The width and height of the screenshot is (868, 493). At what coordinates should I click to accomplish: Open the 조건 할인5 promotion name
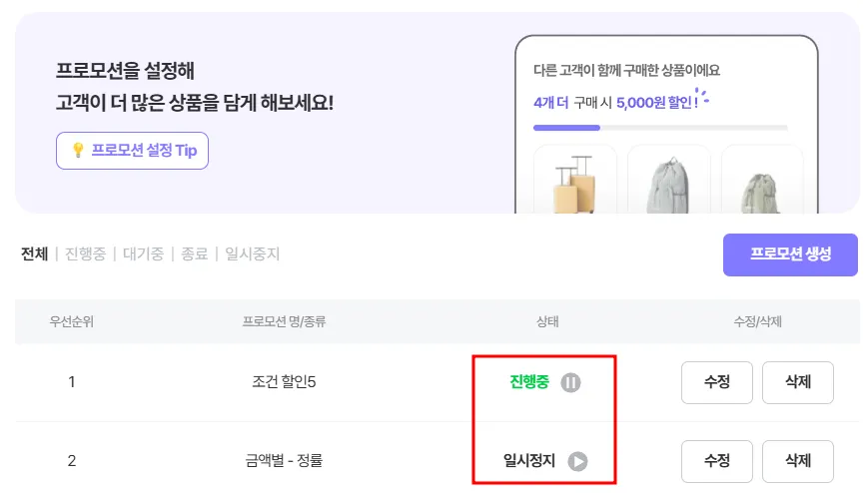[285, 382]
